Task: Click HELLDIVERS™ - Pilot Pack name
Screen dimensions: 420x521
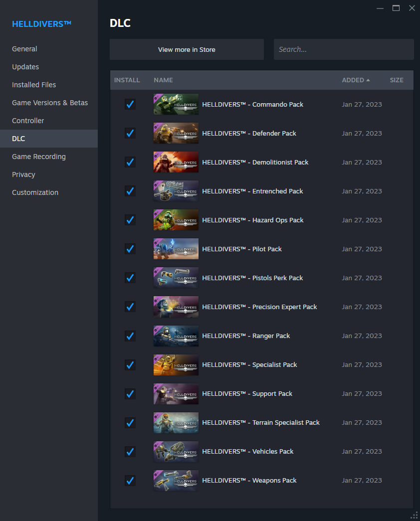Action: [242, 249]
